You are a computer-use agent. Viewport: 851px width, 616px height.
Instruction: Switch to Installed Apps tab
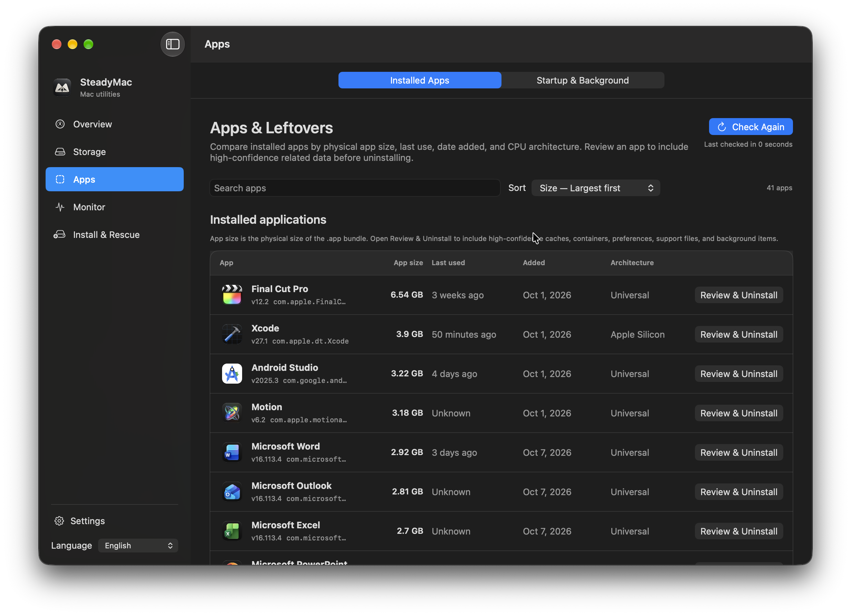coord(420,80)
